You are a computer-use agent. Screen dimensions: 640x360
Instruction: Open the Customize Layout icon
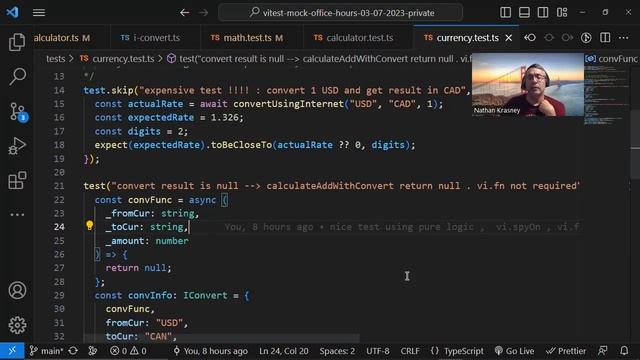(x=562, y=13)
